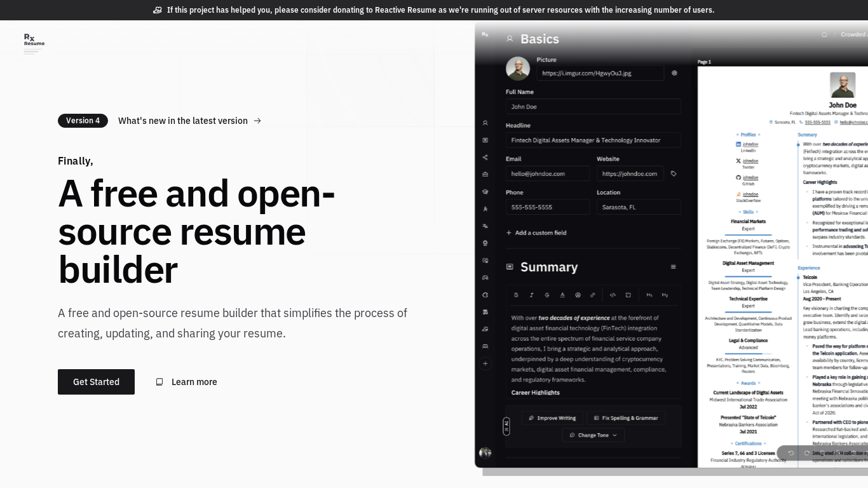Toggle inline code in the Summary toolbar
Viewport: 868px width, 488px height.
(x=613, y=295)
